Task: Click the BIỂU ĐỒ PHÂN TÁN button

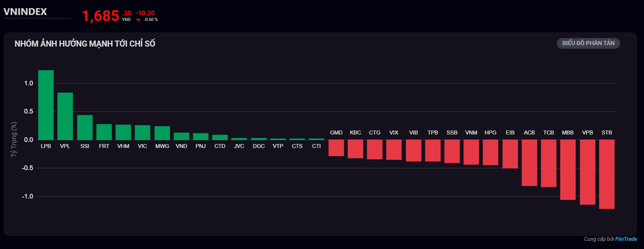Action: pos(588,44)
